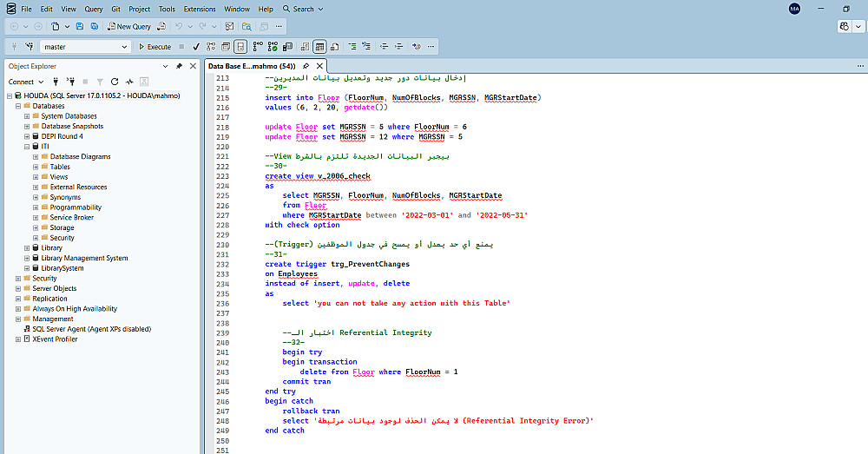Click the Undo arrow icon
This screenshot has height=454, width=868.
178,26
